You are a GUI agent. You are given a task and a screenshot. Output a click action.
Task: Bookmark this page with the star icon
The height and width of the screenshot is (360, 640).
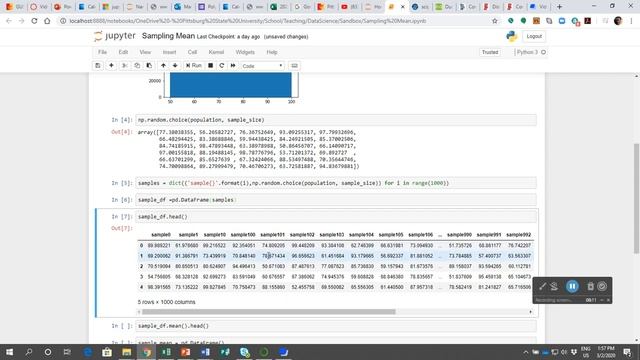495,21
